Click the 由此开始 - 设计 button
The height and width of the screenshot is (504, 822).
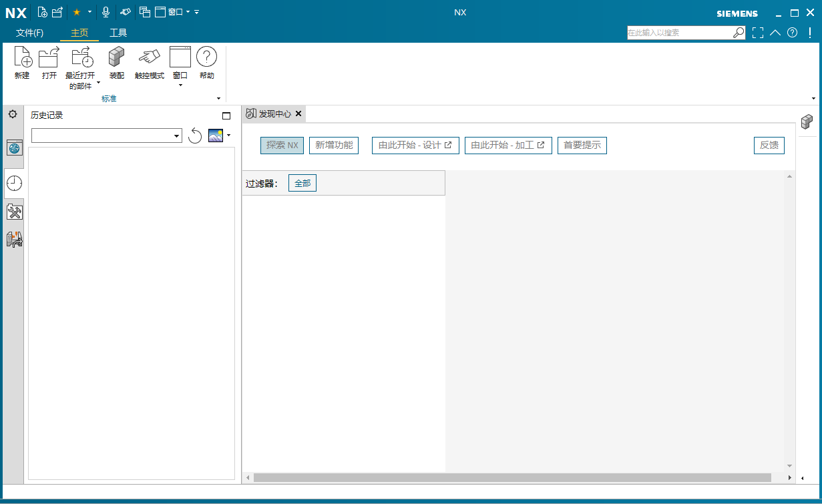click(x=415, y=145)
